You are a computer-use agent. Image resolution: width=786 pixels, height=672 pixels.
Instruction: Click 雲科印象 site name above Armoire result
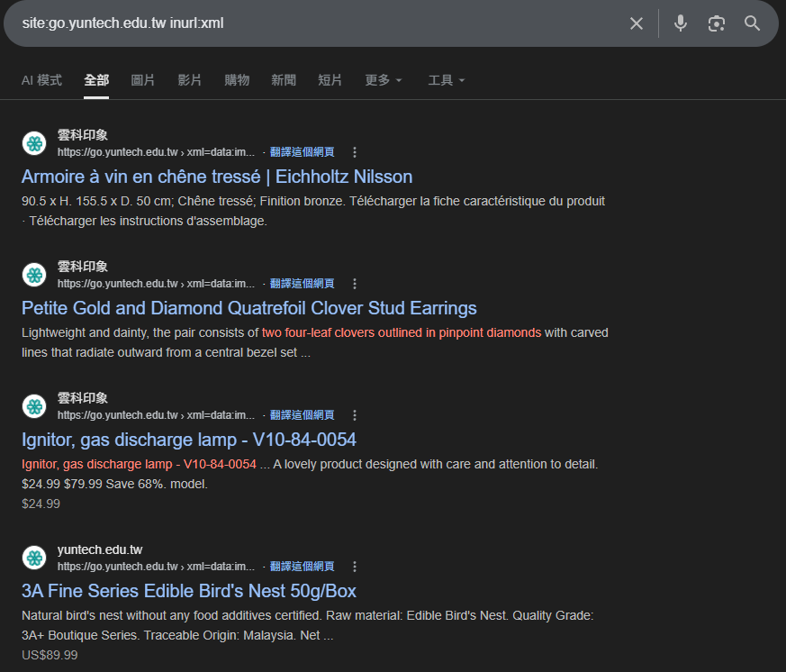(83, 135)
